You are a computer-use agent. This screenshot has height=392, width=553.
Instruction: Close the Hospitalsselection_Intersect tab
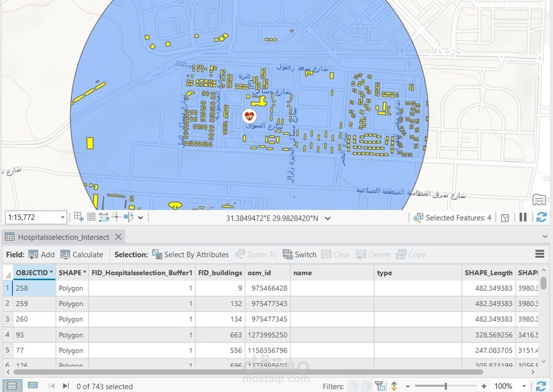coord(118,237)
